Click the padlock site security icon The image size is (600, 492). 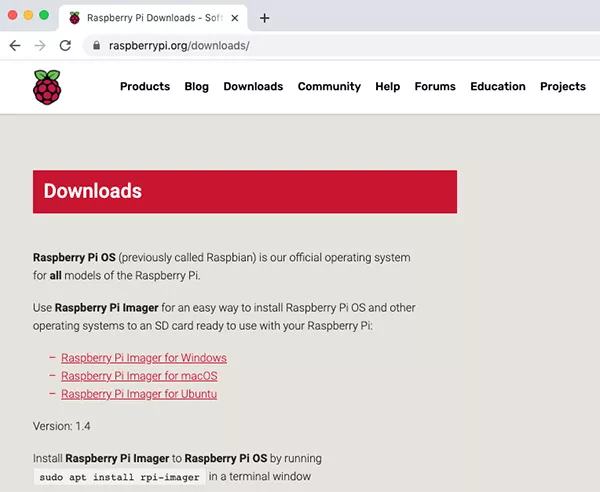(x=96, y=46)
